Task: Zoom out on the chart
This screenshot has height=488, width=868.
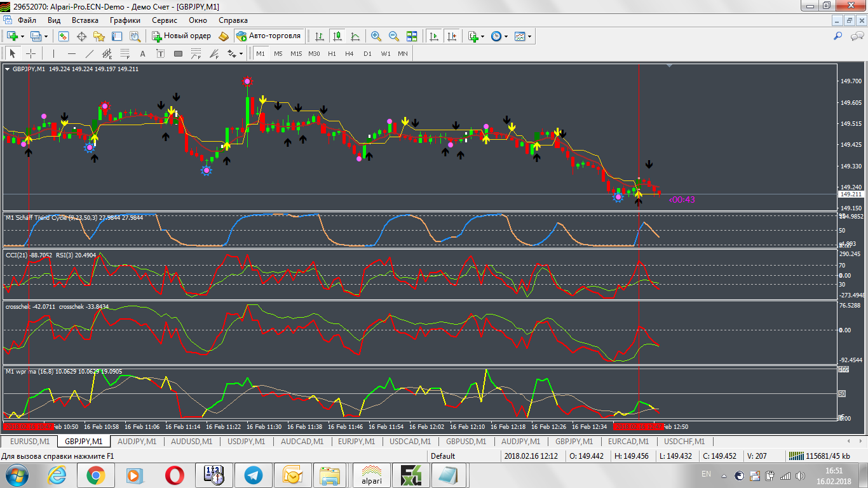Action: tap(394, 36)
